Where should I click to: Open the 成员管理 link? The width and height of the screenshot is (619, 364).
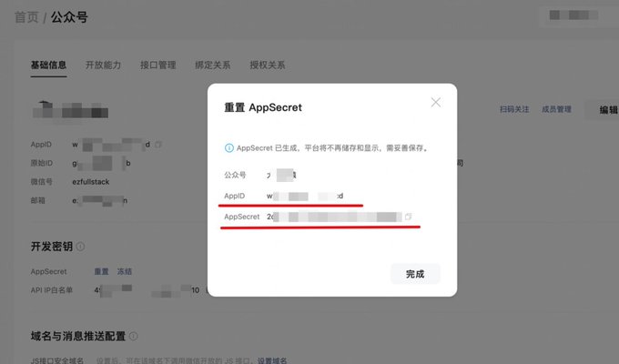[556, 109]
